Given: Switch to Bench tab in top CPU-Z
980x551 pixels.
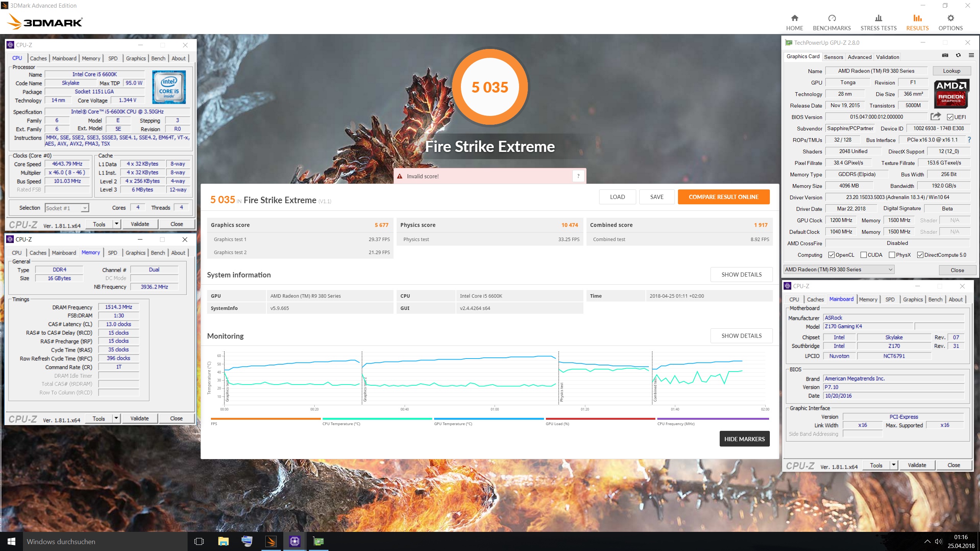Looking at the screenshot, I should pyautogui.click(x=158, y=58).
